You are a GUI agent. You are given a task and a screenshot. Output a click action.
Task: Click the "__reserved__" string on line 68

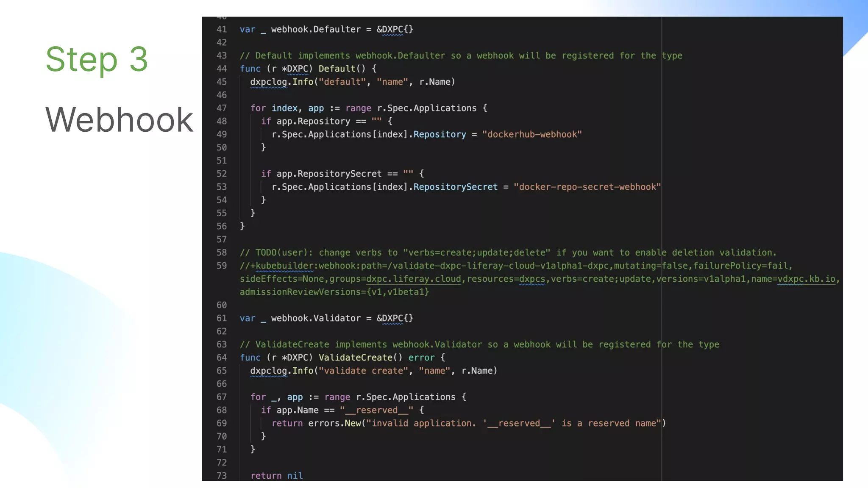coord(376,410)
